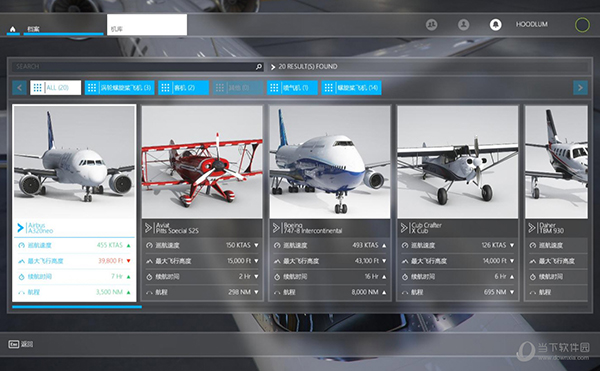Click grid icon on ALL (20) filter
Image resolution: width=600 pixels, height=371 pixels.
[x=38, y=88]
